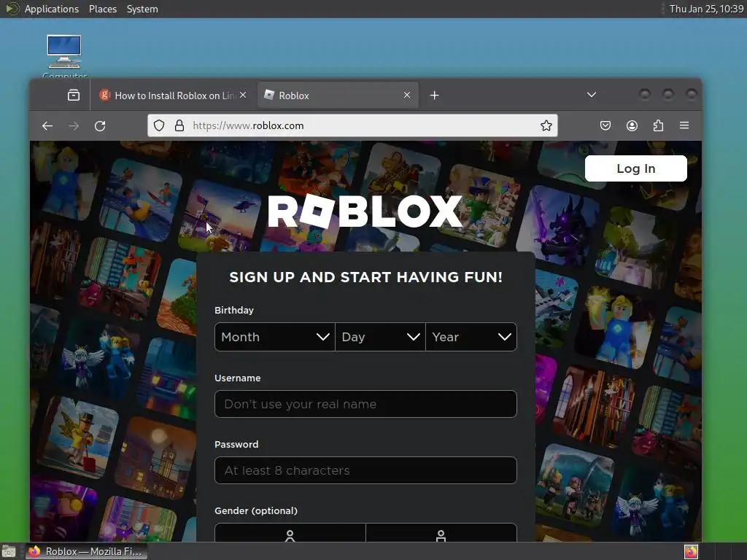This screenshot has width=747, height=560.
Task: Select the male gender icon button
Action: (441, 533)
